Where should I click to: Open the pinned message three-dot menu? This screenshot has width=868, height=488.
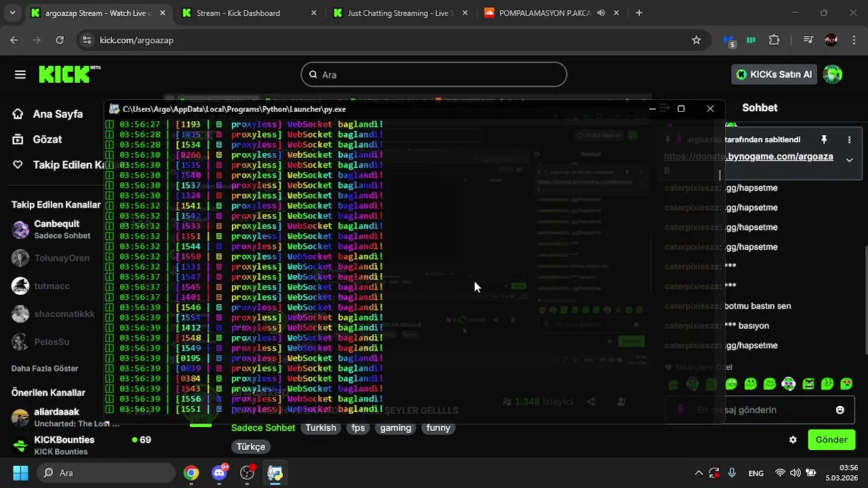[849, 140]
